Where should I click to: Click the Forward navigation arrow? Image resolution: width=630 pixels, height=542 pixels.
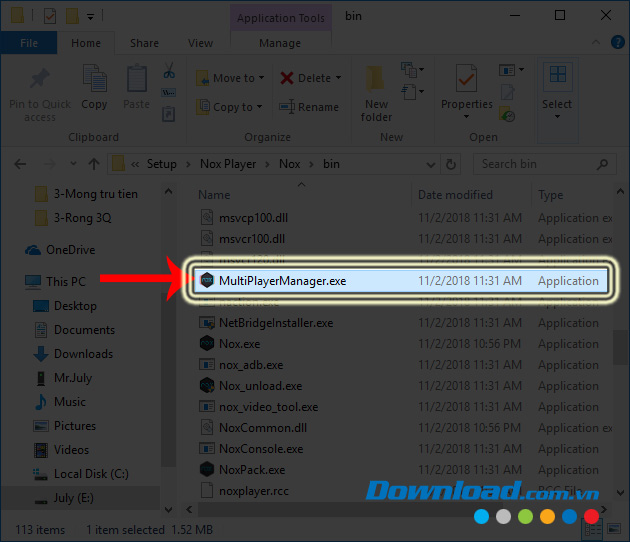tap(49, 164)
